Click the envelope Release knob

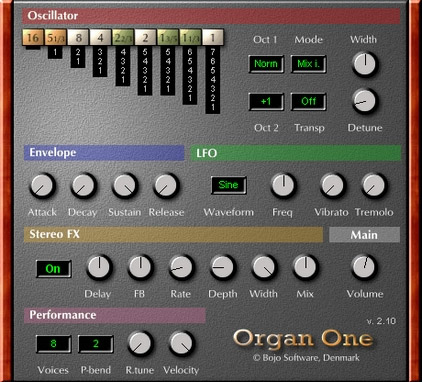coord(166,185)
